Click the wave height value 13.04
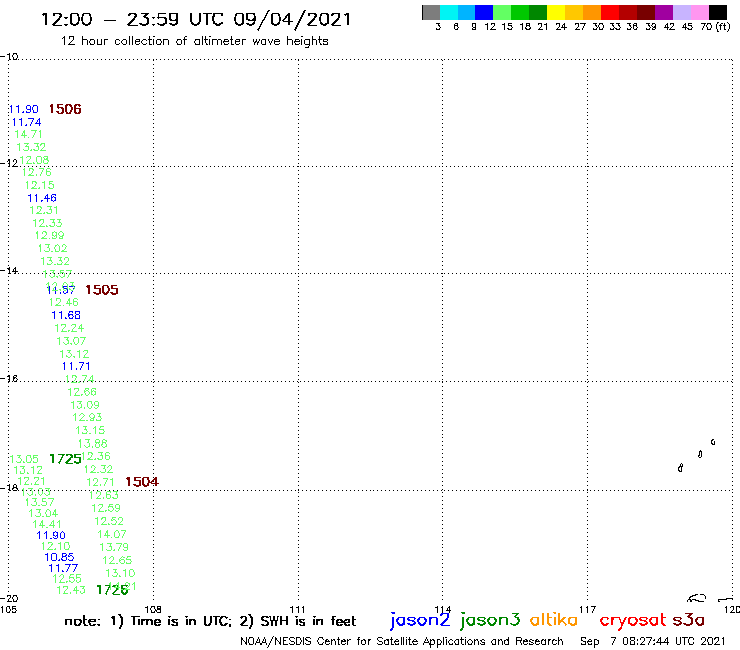The image size is (740, 650). (43, 514)
